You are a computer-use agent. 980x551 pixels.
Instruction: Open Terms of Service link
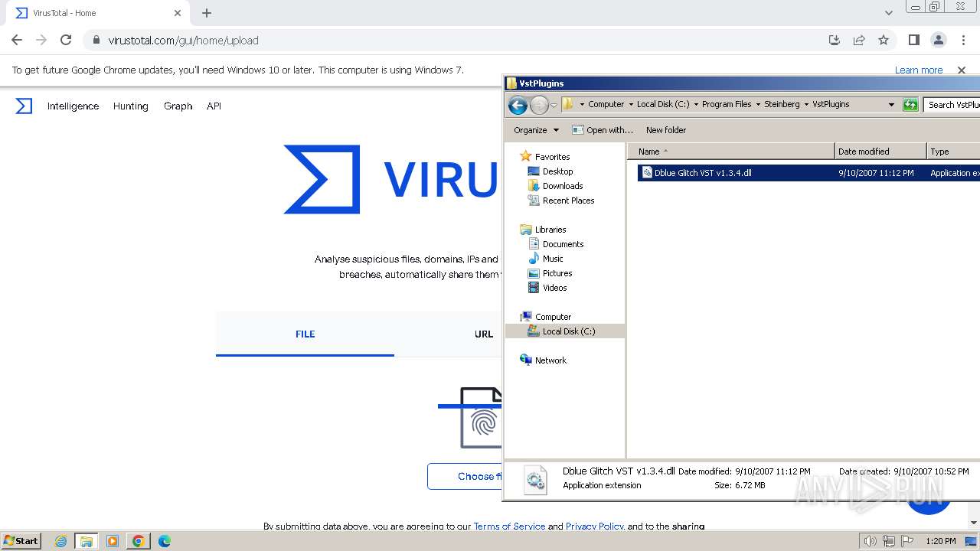click(509, 526)
